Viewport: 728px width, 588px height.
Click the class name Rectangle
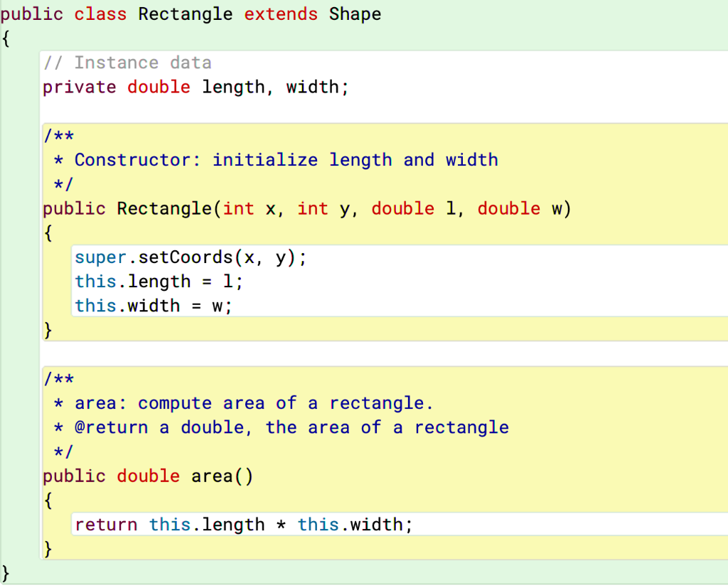[x=185, y=14]
